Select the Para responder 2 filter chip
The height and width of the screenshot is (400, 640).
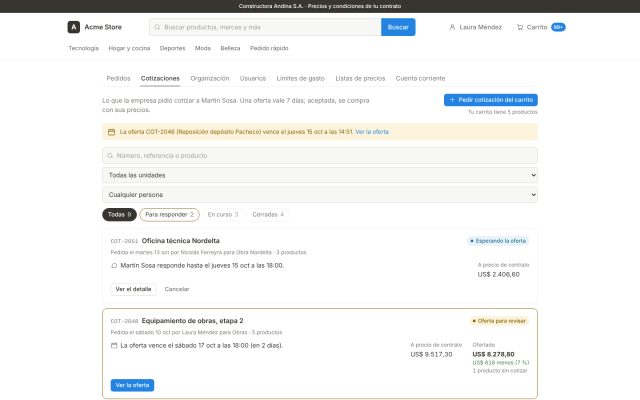[169, 214]
